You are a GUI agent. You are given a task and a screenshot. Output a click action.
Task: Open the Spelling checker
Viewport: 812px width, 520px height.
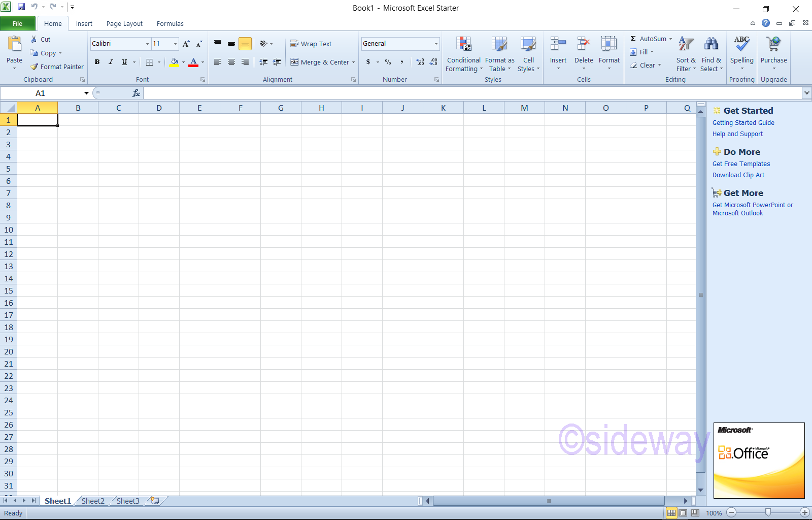[741, 53]
